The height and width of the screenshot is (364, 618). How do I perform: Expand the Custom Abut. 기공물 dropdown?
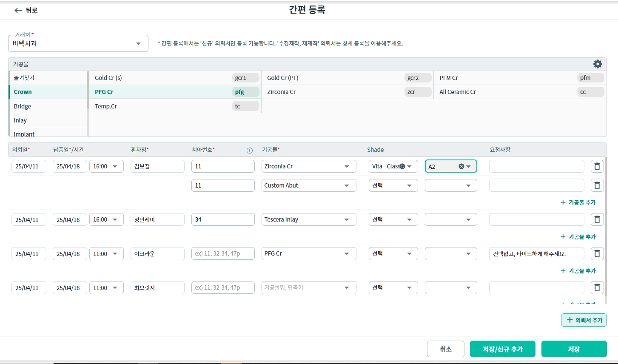(347, 185)
